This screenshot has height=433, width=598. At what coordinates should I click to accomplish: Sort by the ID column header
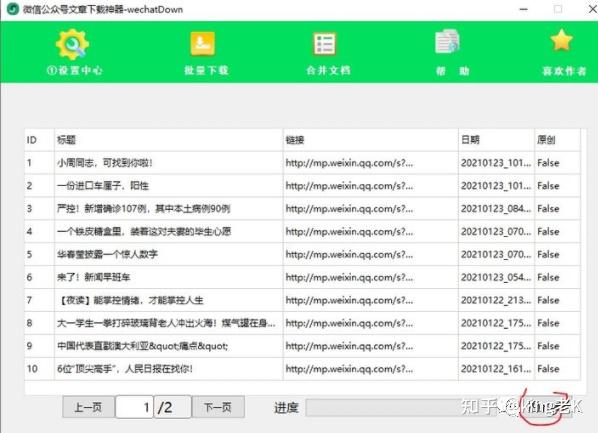pos(40,140)
